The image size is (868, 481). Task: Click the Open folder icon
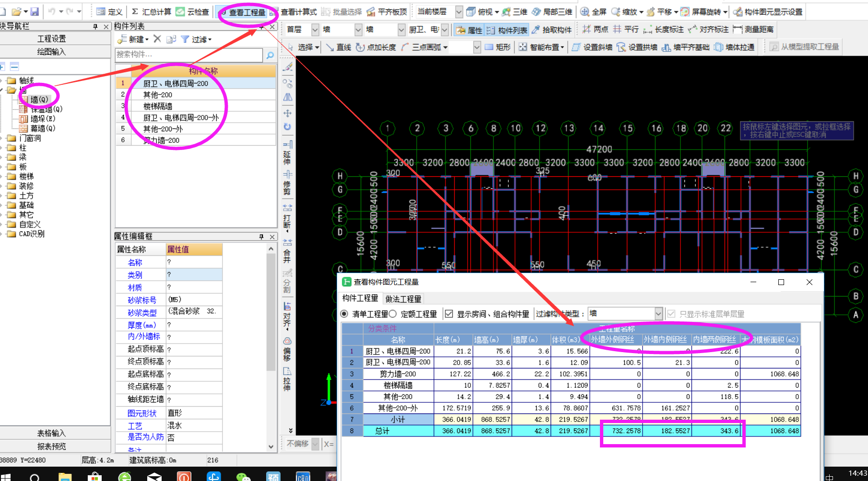tap(16, 11)
